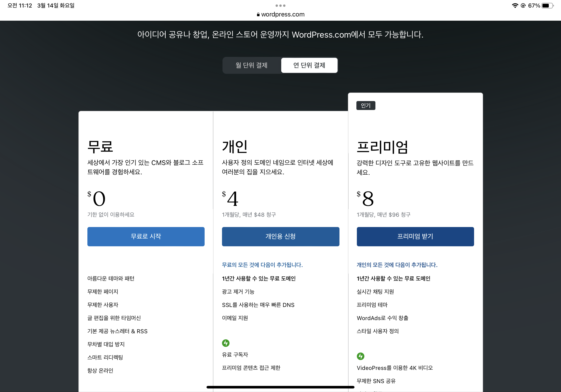Select yearly billing (연 단위 결제)
Viewport: 561px width, 392px height.
tap(309, 65)
